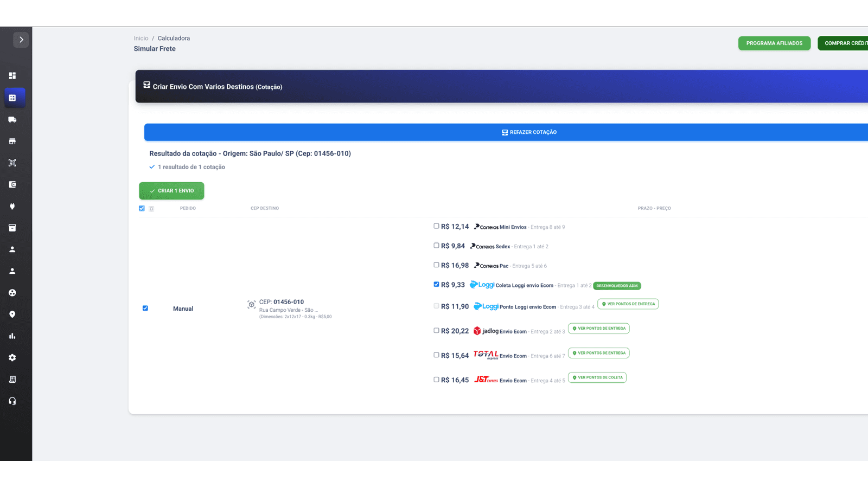The image size is (868, 488).
Task: Click the Simular Frete page title
Action: coord(155,49)
